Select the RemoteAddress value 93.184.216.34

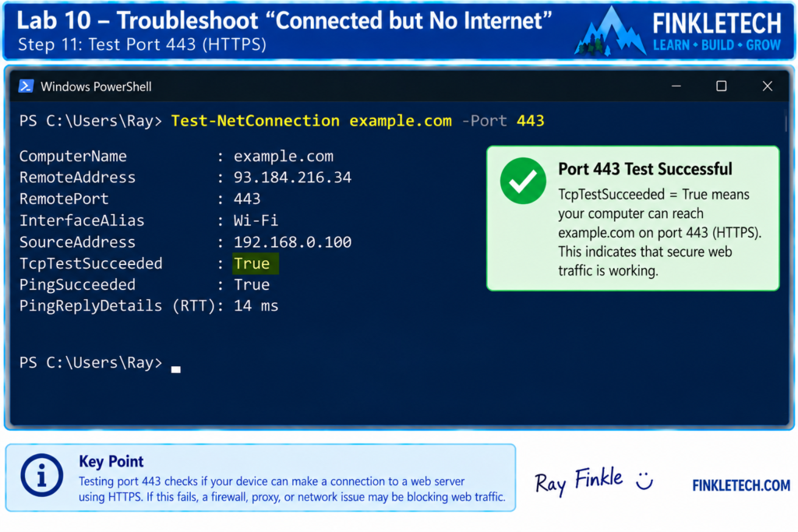pos(292,177)
